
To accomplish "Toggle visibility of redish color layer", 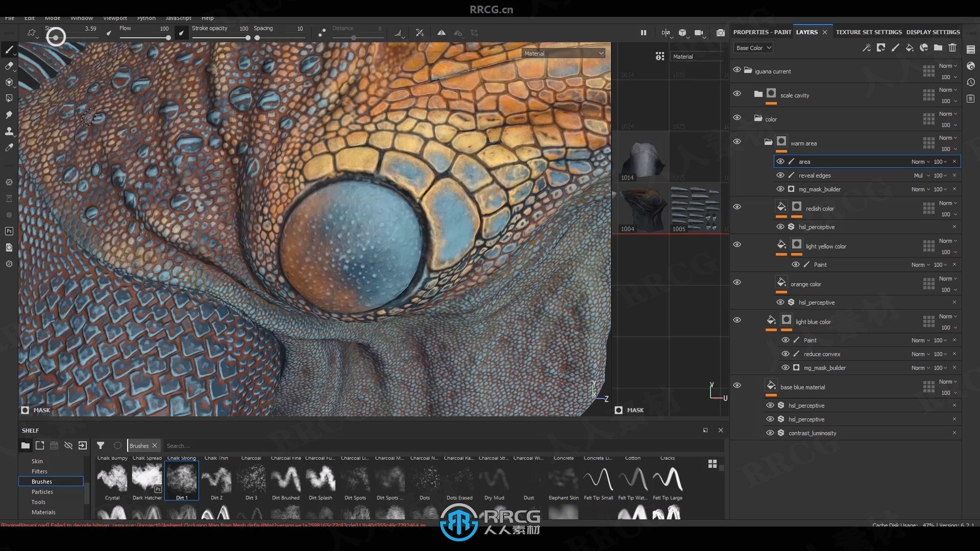I will click(737, 207).
